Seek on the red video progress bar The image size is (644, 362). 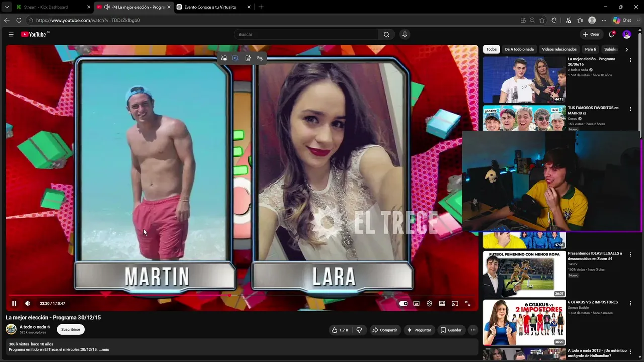[x=242, y=295]
